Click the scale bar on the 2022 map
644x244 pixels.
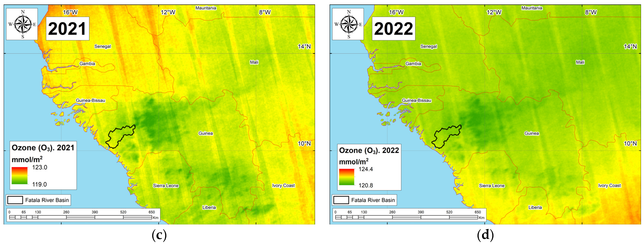[x=407, y=217]
